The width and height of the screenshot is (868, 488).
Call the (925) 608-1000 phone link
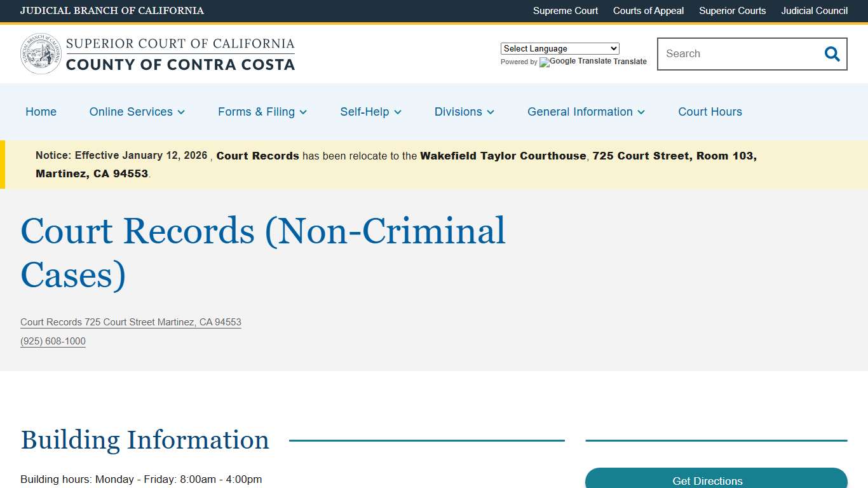(x=53, y=341)
